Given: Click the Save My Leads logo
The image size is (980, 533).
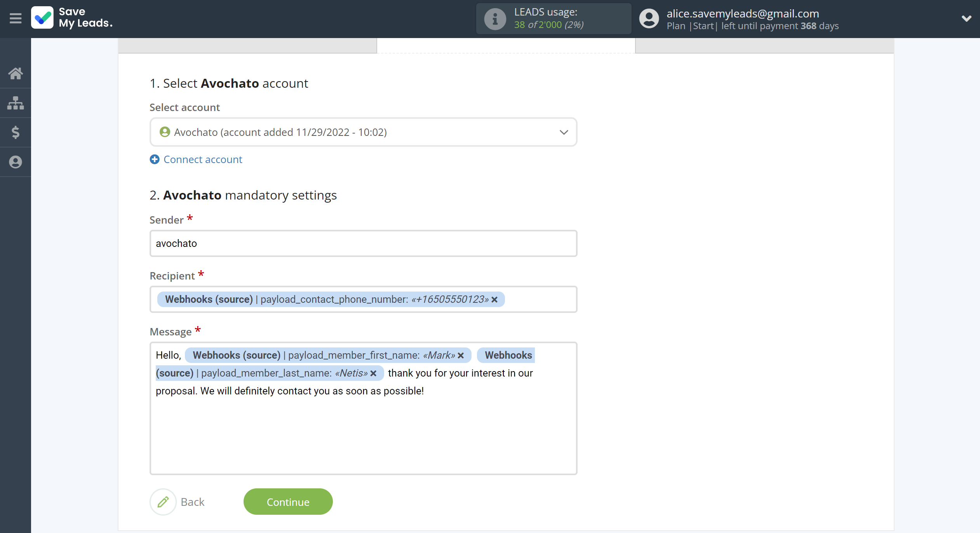Looking at the screenshot, I should (42, 18).
